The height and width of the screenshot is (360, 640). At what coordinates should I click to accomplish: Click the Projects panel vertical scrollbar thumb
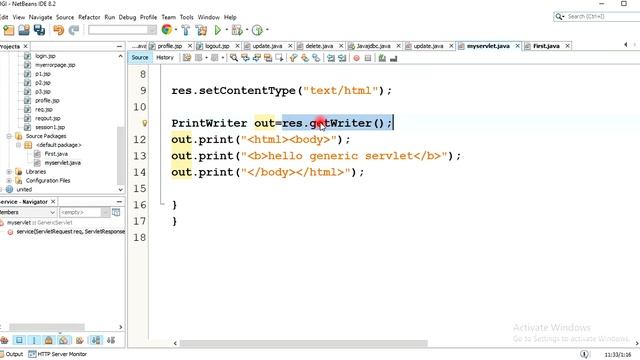(x=120, y=155)
